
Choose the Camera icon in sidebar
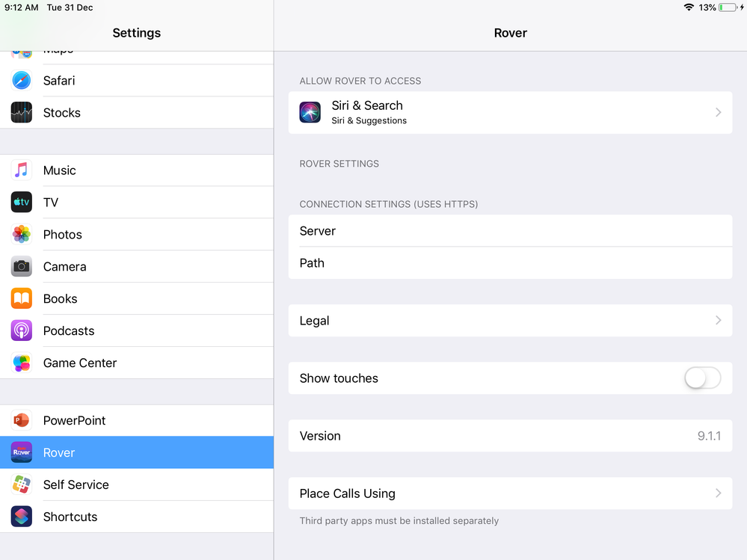[x=22, y=266]
